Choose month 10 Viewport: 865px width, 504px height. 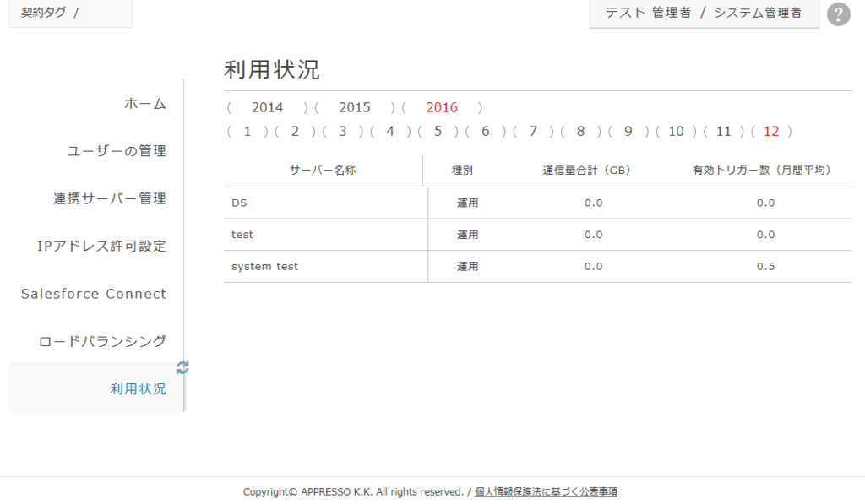[676, 131]
